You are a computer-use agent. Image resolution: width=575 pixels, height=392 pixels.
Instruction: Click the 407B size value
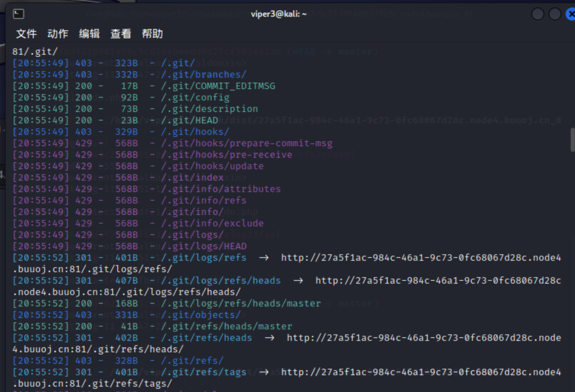coord(127,281)
